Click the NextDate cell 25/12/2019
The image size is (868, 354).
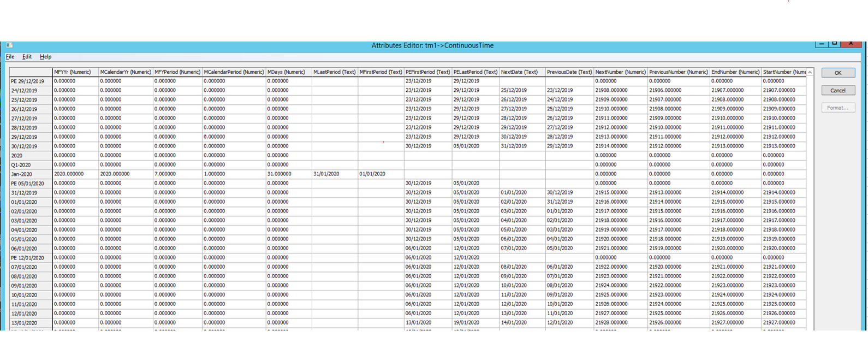pos(522,90)
